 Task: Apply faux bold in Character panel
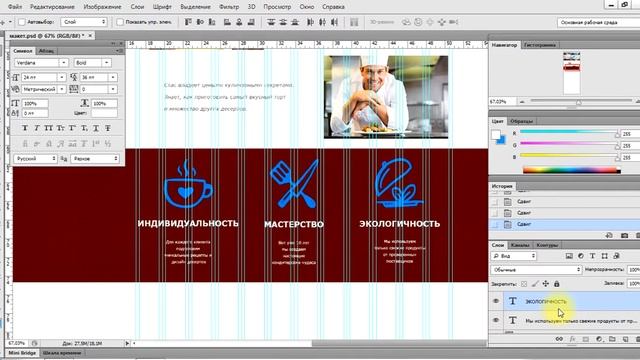[x=25, y=128]
